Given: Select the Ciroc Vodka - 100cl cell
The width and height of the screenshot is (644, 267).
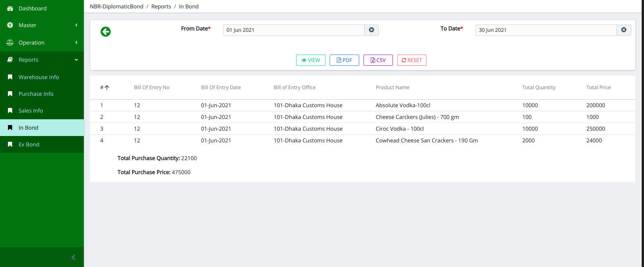Looking at the screenshot, I should click(399, 129).
